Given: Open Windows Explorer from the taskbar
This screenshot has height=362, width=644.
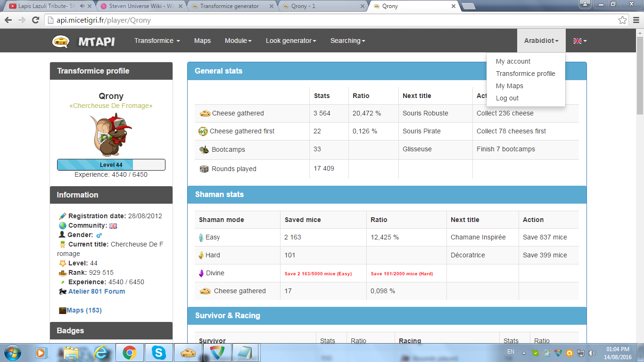Looking at the screenshot, I should pos(71,352).
